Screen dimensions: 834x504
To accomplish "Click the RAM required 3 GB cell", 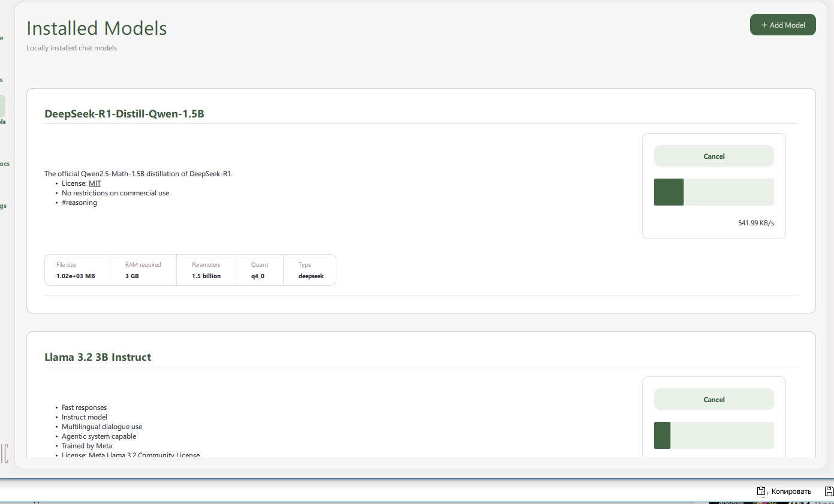I will click(143, 270).
